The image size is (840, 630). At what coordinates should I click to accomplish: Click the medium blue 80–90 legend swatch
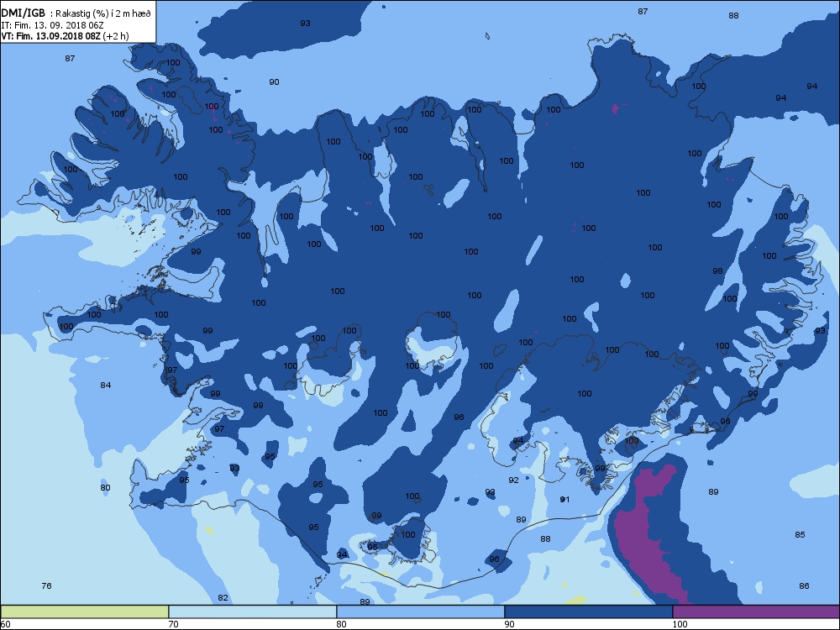click(421, 612)
